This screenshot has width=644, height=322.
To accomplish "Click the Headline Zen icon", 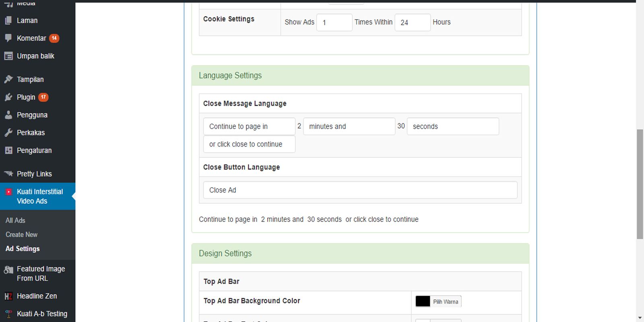I will click(8, 296).
